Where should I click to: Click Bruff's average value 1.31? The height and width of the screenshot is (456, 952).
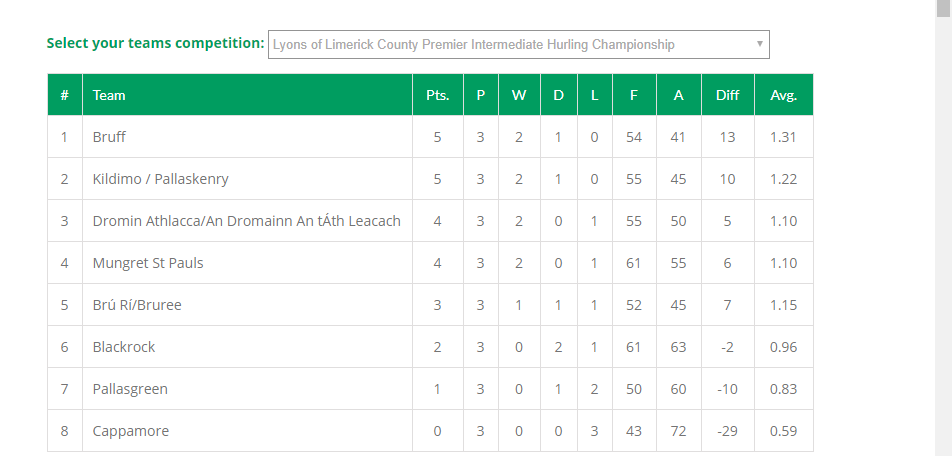783,137
